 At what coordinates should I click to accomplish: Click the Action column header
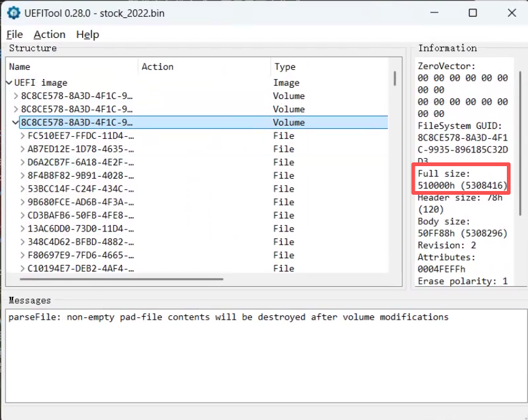coord(205,67)
